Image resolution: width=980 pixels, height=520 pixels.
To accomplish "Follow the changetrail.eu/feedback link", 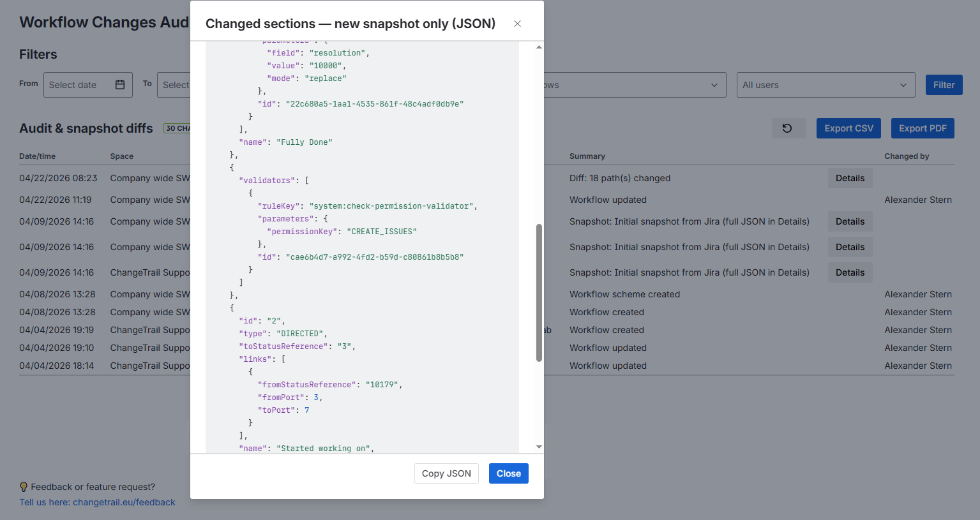I will click(x=97, y=502).
